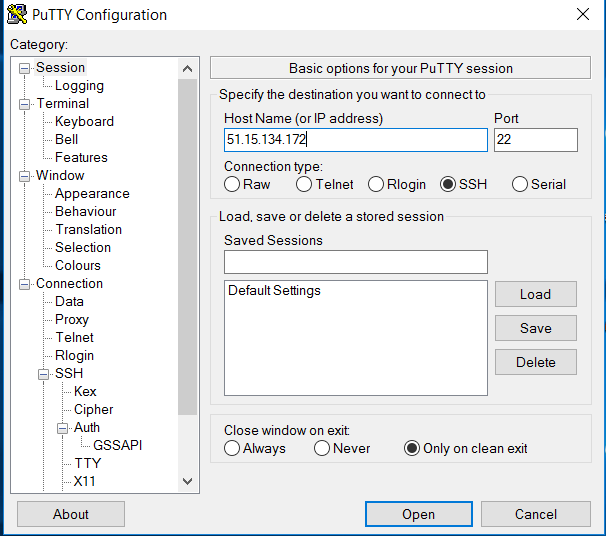The height and width of the screenshot is (536, 606).
Task: Open the Proxy settings
Action: [x=72, y=319]
